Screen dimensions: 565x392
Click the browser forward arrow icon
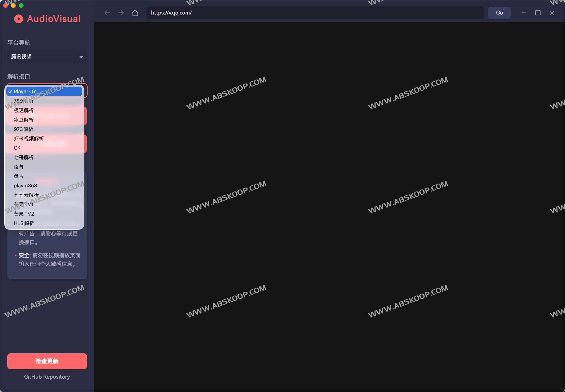121,13
